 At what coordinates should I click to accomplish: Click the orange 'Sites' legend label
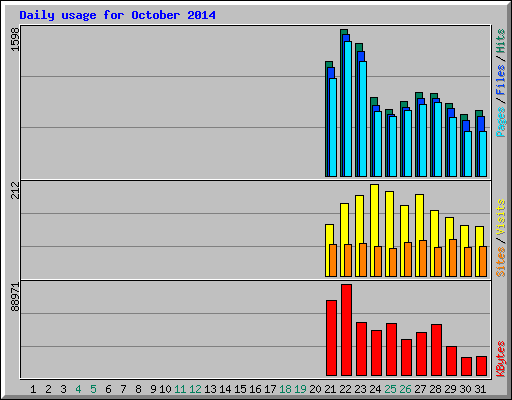pyautogui.click(x=500, y=262)
